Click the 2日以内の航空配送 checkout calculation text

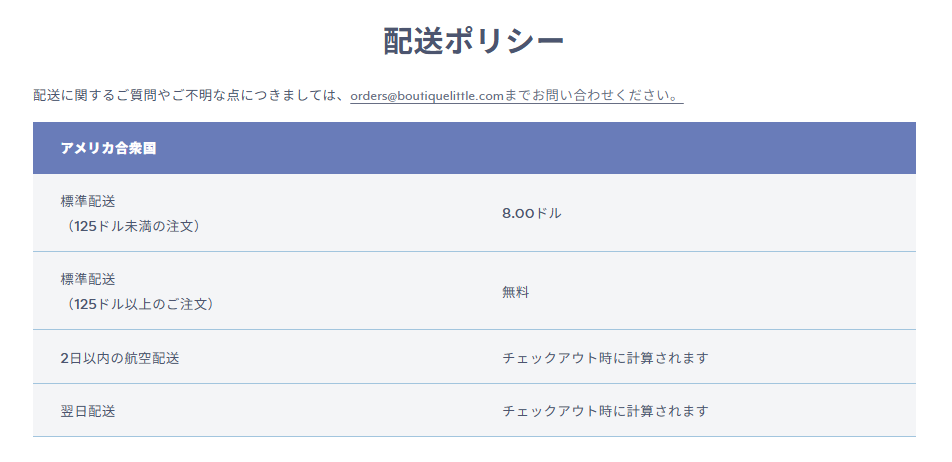(605, 358)
